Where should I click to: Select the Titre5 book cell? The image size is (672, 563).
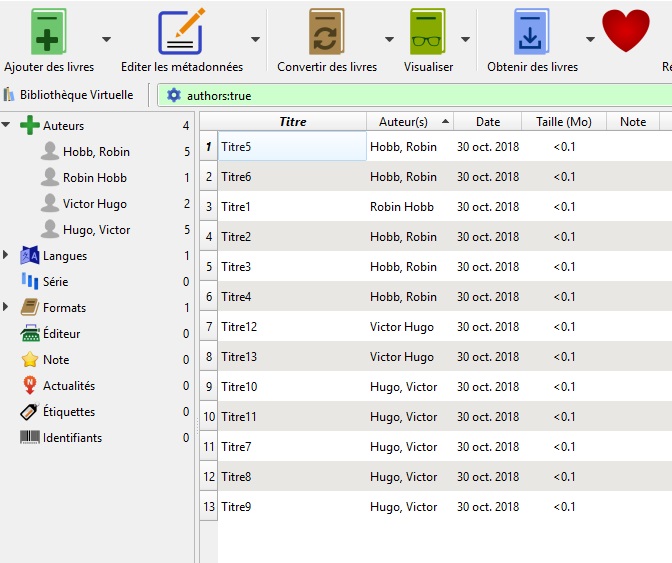(x=292, y=147)
